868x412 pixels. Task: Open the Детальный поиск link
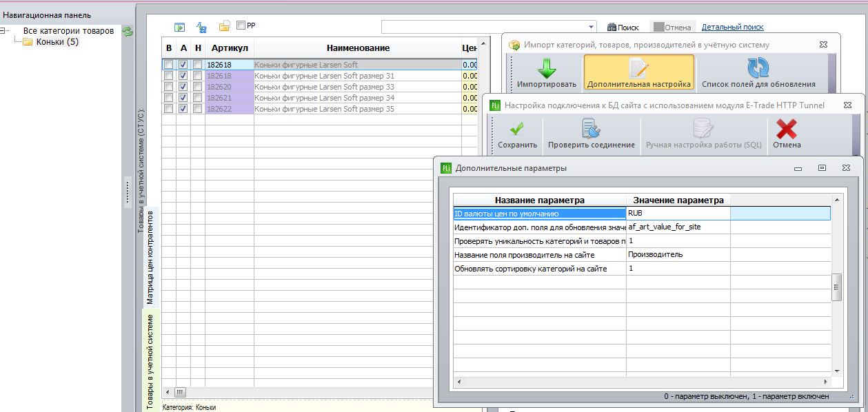732,28
